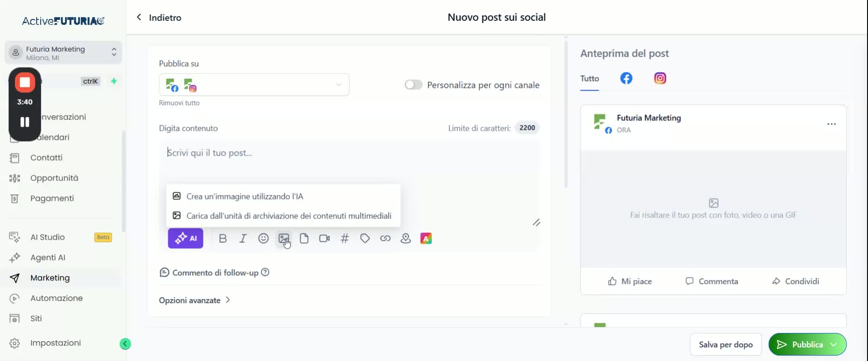This screenshot has width=868, height=361.
Task: Click the editor panel vertical scrollbar
Action: tap(566, 113)
